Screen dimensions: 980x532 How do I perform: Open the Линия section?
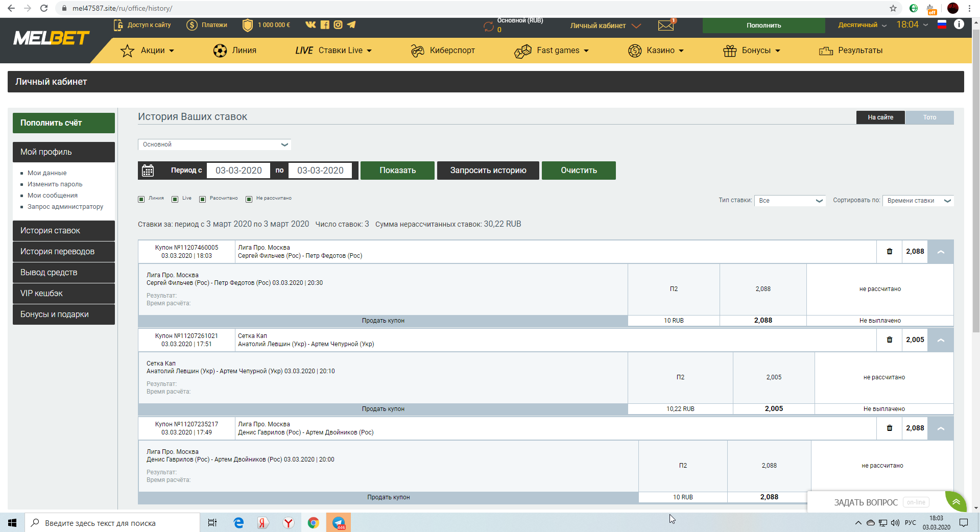tap(235, 51)
